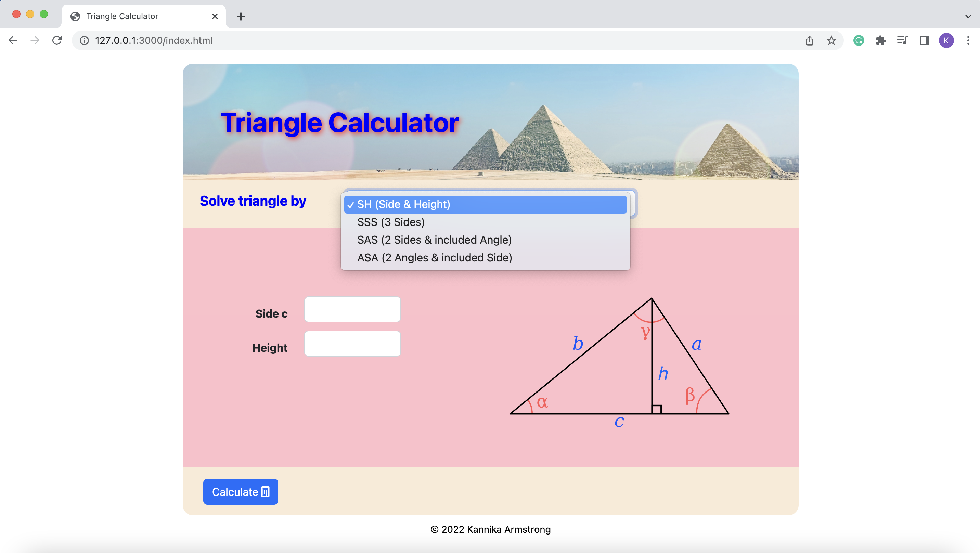Reload the Triangle Calculator page
The image size is (980, 553).
click(x=57, y=40)
